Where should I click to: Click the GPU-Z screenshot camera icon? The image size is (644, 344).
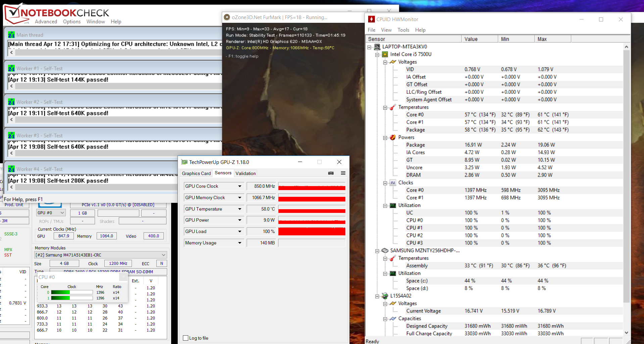point(331,173)
